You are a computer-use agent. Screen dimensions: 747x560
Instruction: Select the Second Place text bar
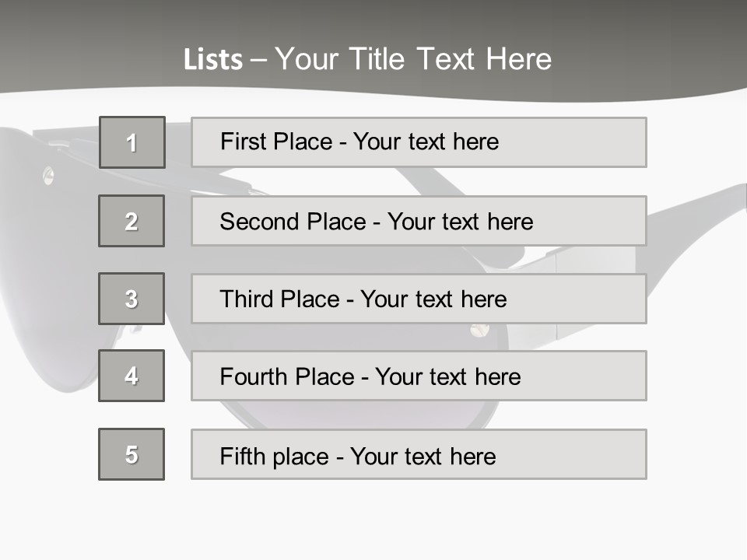click(x=419, y=221)
